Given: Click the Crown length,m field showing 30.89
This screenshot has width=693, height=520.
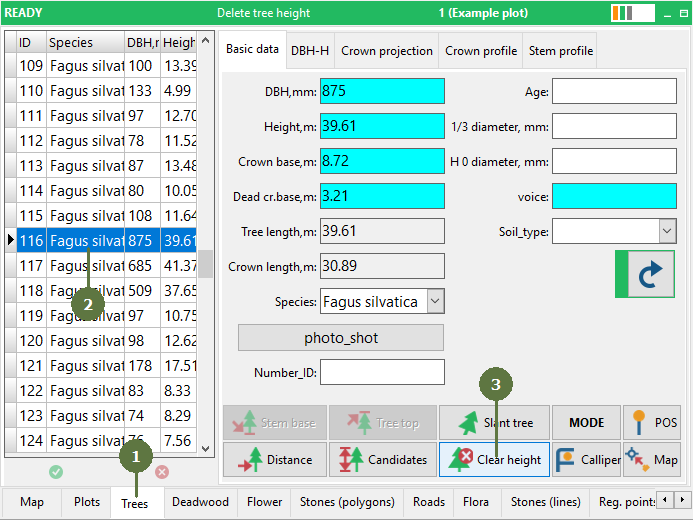Looking at the screenshot, I should [x=382, y=266].
